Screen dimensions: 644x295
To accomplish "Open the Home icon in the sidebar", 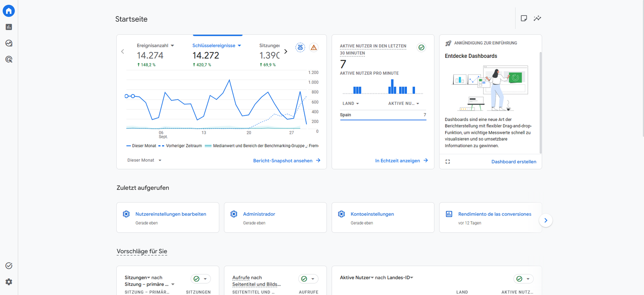I will point(9,11).
